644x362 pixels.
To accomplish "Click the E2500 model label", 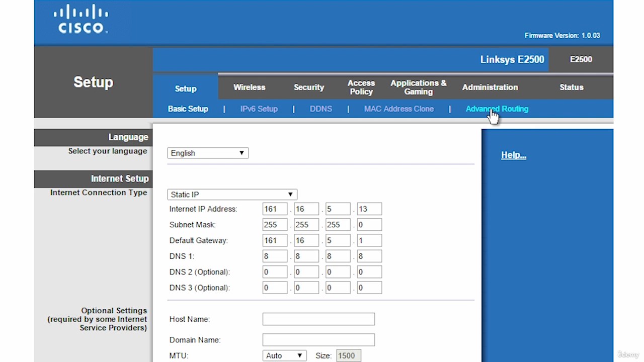I will [x=581, y=59].
